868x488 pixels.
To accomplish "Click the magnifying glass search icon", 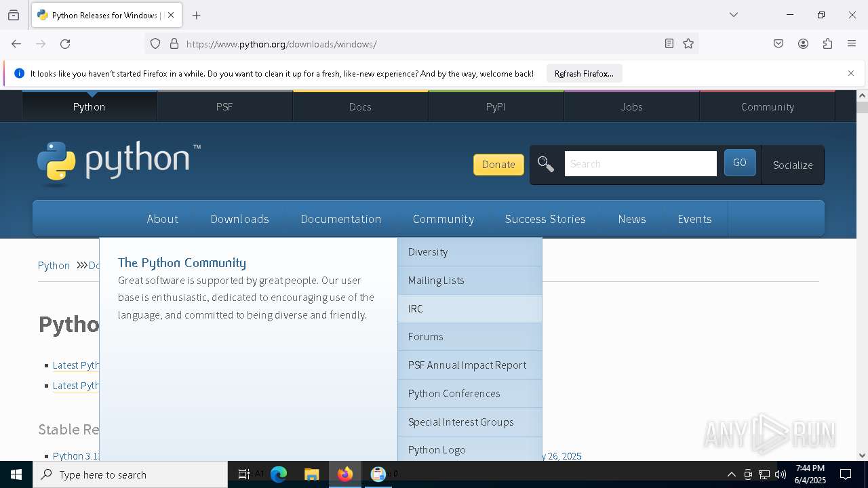I will pos(546,164).
